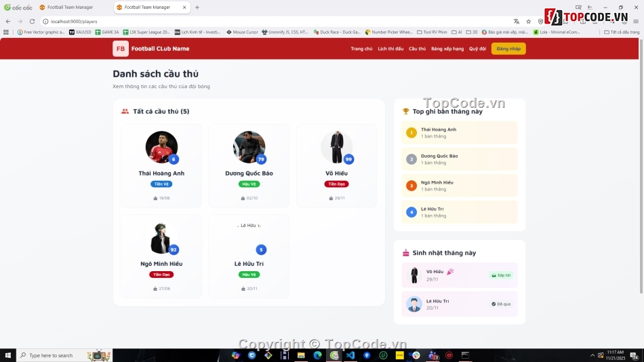Open Thái Hoàng Anh player photo
644x362 pixels.
click(161, 147)
